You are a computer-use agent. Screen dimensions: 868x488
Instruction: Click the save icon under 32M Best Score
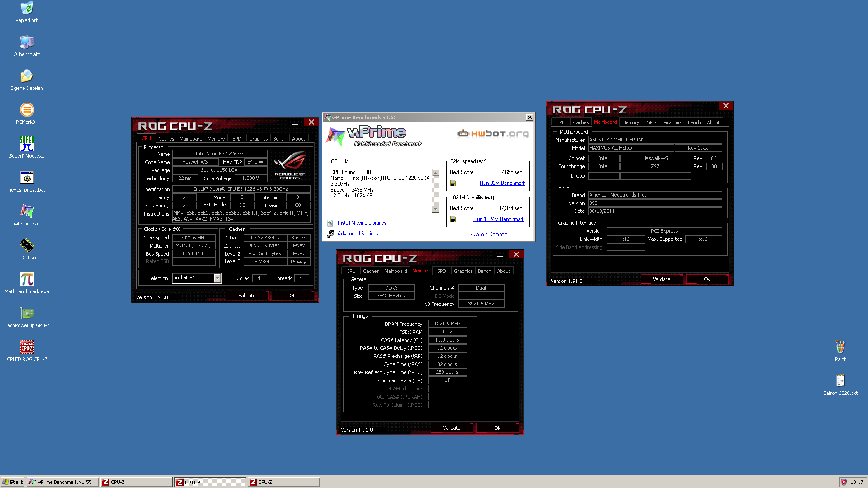pos(453,183)
